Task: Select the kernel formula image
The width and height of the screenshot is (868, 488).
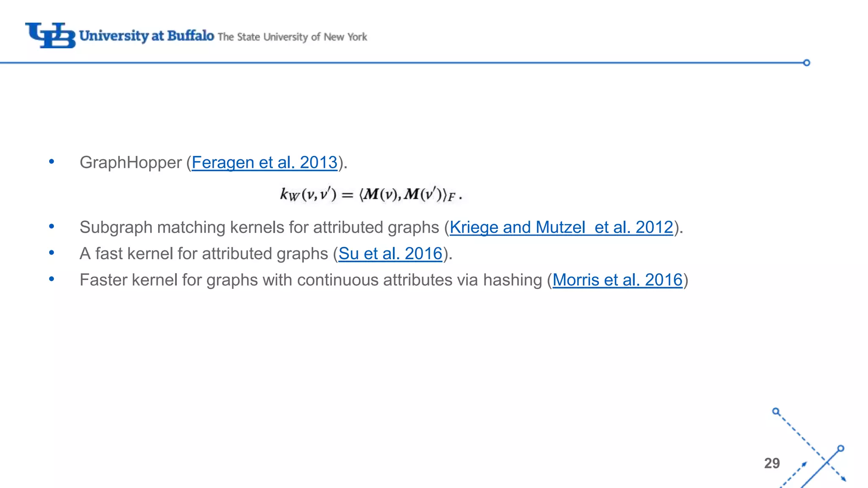Action: coord(371,194)
